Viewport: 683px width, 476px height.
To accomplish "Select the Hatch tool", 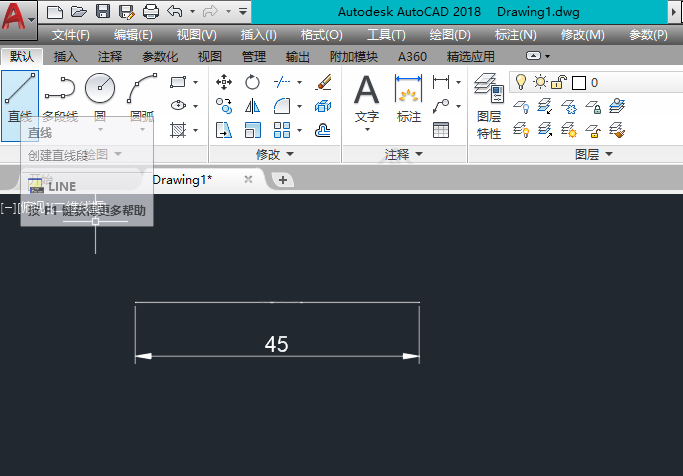I will click(x=178, y=130).
